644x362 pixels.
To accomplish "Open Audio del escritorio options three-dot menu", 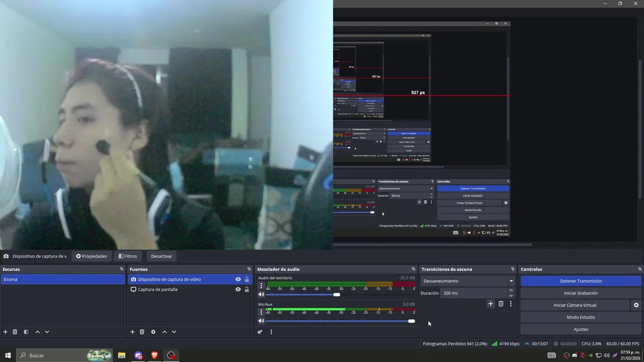I will coord(261,286).
